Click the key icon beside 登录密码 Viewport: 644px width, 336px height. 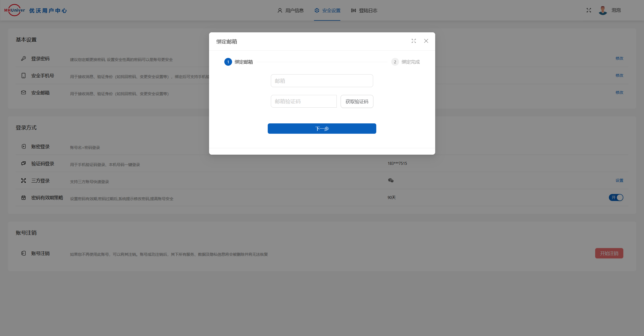[x=24, y=58]
